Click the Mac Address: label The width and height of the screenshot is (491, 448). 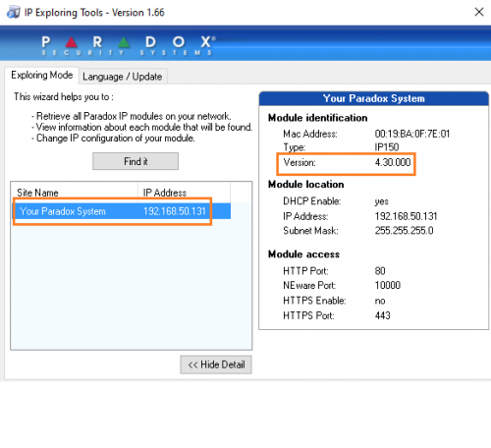[x=310, y=134]
